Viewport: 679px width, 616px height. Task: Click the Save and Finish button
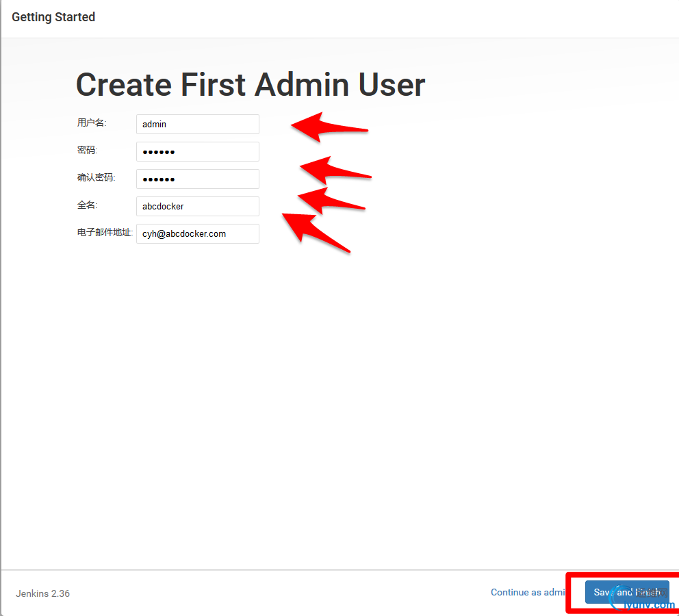[627, 592]
